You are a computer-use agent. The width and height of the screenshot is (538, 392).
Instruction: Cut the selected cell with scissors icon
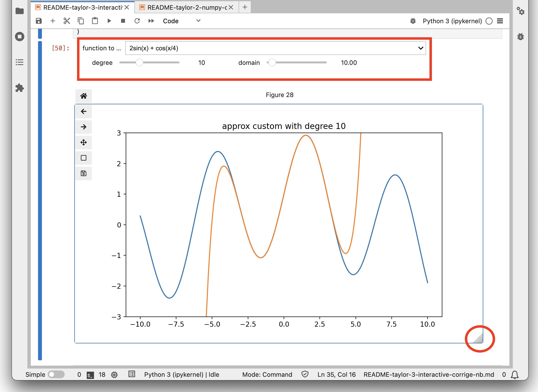[x=67, y=21]
